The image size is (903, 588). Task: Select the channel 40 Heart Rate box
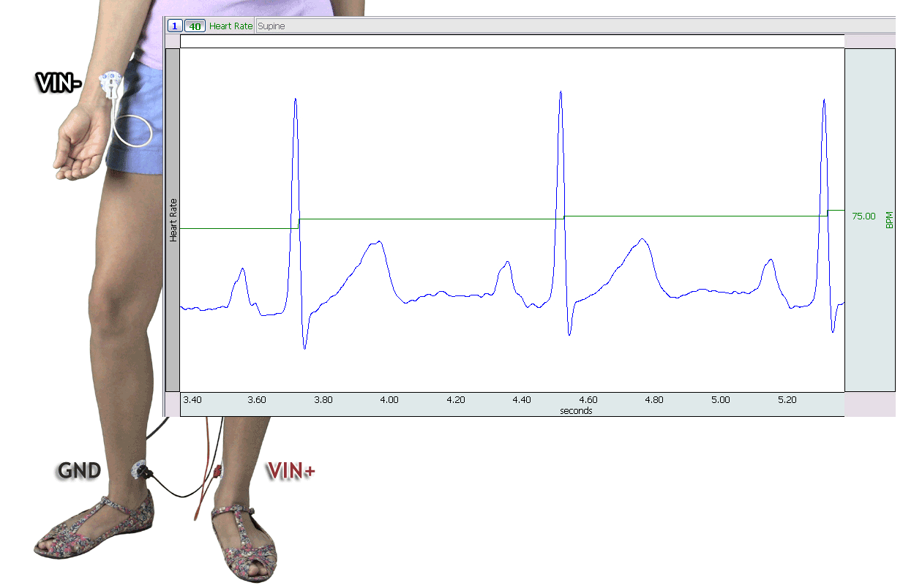tap(194, 25)
